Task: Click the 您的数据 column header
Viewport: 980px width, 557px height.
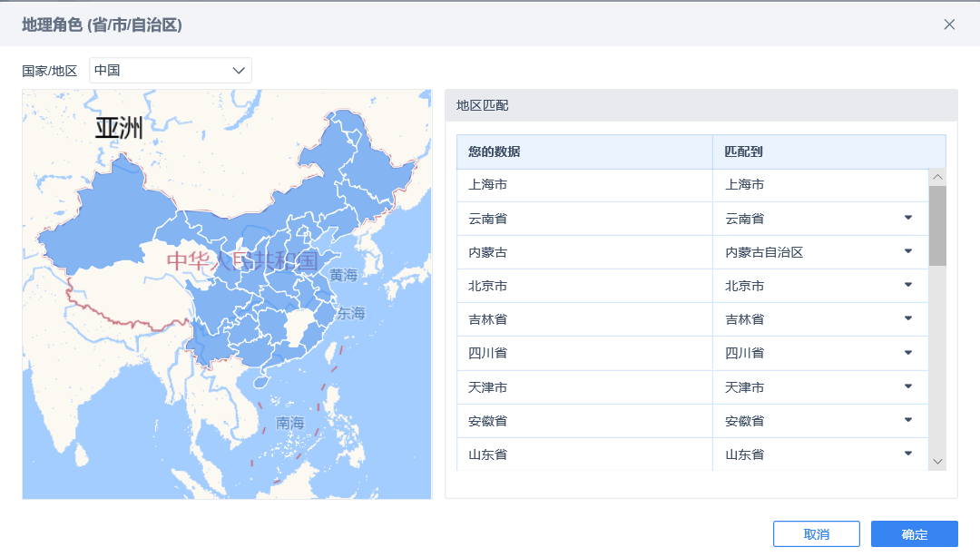Action: (495, 151)
